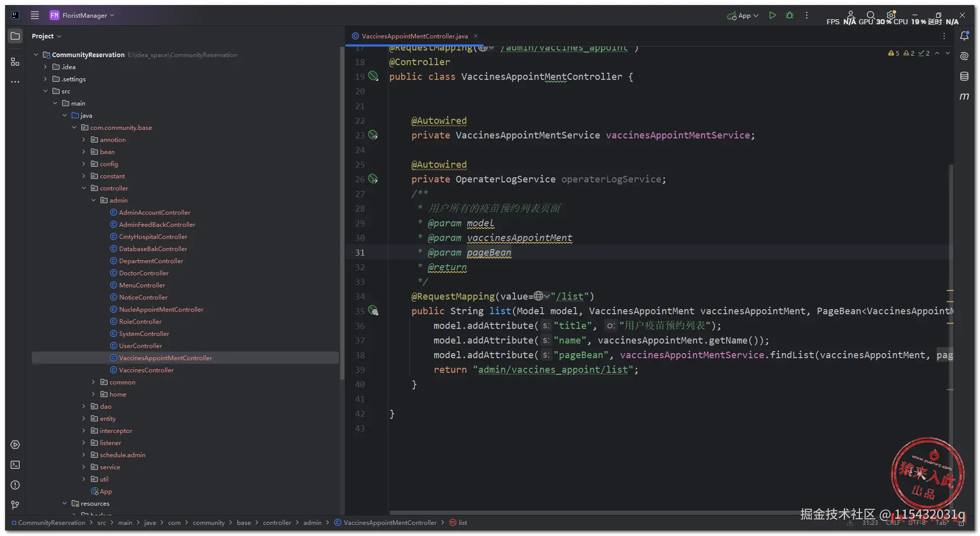Expand the entity package

[84, 418]
